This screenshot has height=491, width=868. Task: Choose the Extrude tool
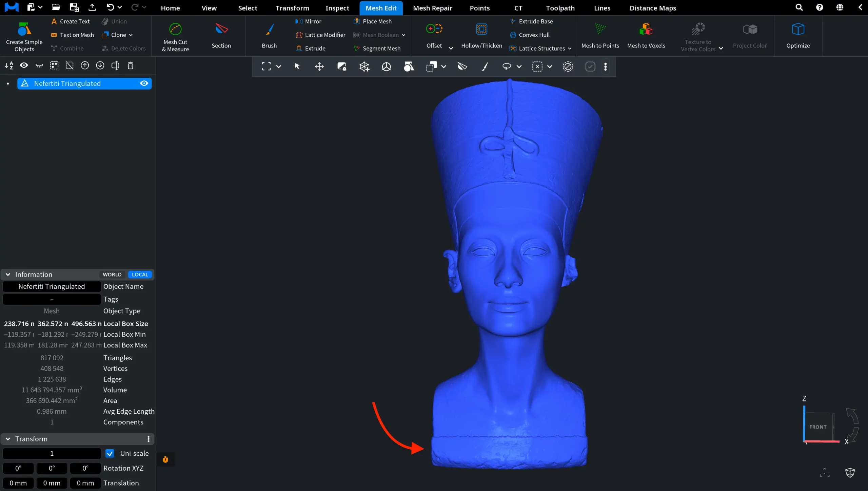(311, 49)
